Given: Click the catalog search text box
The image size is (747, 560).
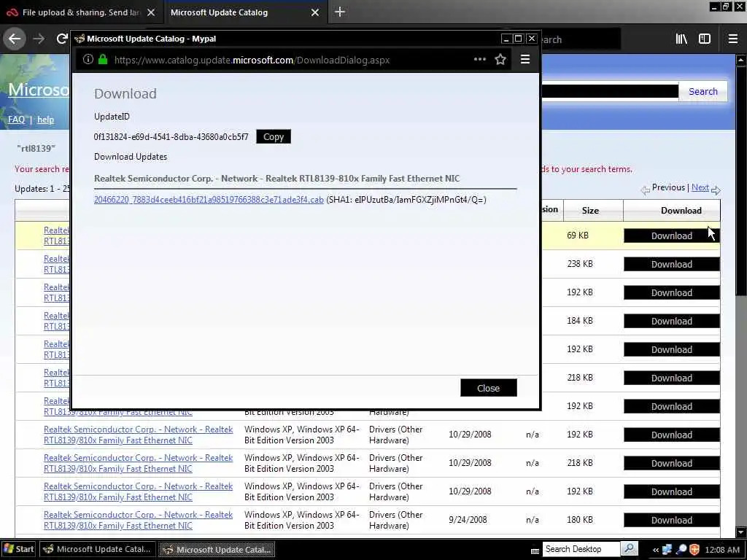Looking at the screenshot, I should click(x=610, y=91).
